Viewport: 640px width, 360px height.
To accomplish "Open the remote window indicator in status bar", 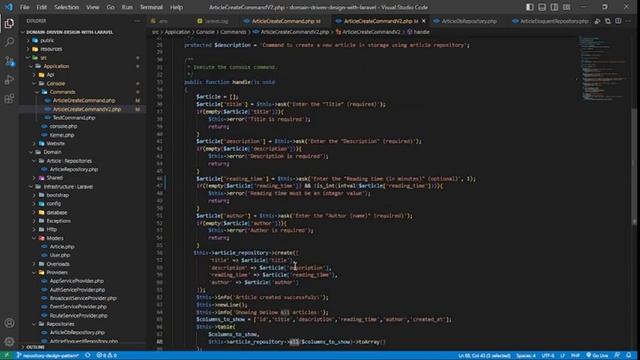I will pyautogui.click(x=6, y=356).
